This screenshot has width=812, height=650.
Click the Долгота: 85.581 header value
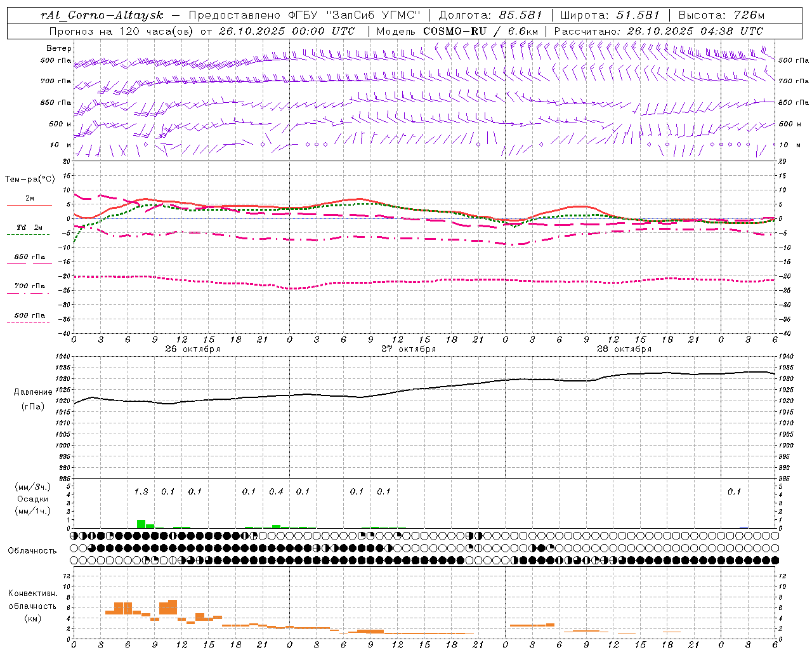click(x=491, y=15)
